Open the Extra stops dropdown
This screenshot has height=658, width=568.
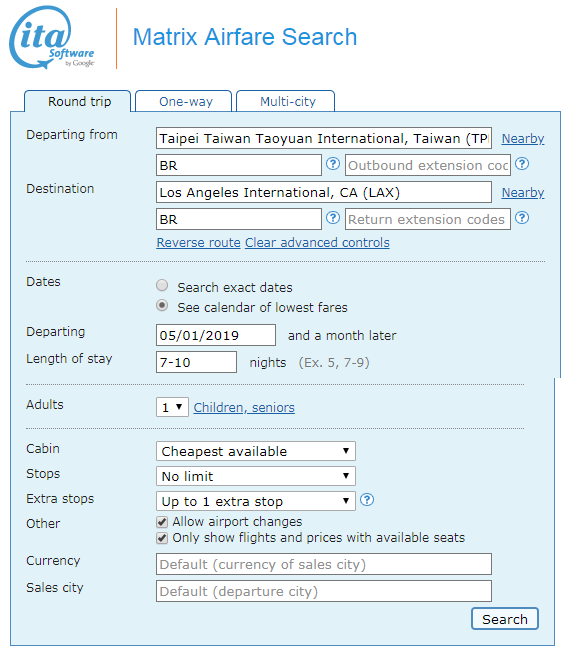(255, 501)
